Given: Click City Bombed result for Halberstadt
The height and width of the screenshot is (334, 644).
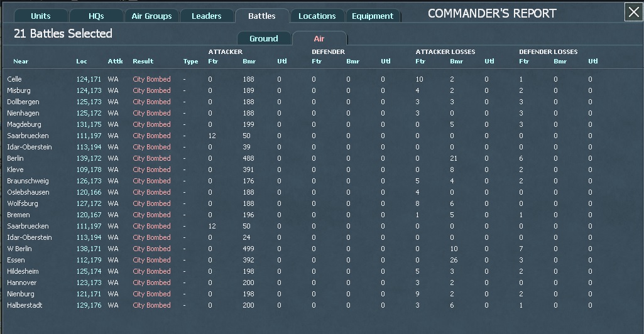Looking at the screenshot, I should click(151, 305).
